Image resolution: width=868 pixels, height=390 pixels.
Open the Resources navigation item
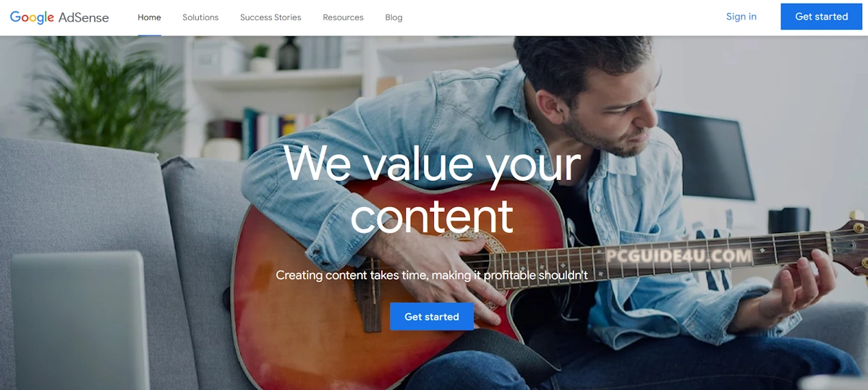tap(343, 17)
